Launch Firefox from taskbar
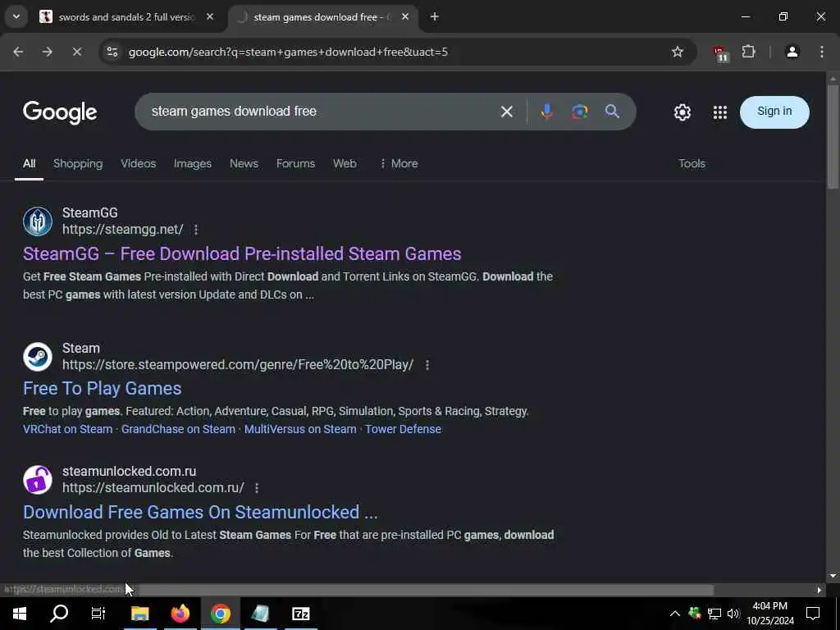 tap(180, 614)
